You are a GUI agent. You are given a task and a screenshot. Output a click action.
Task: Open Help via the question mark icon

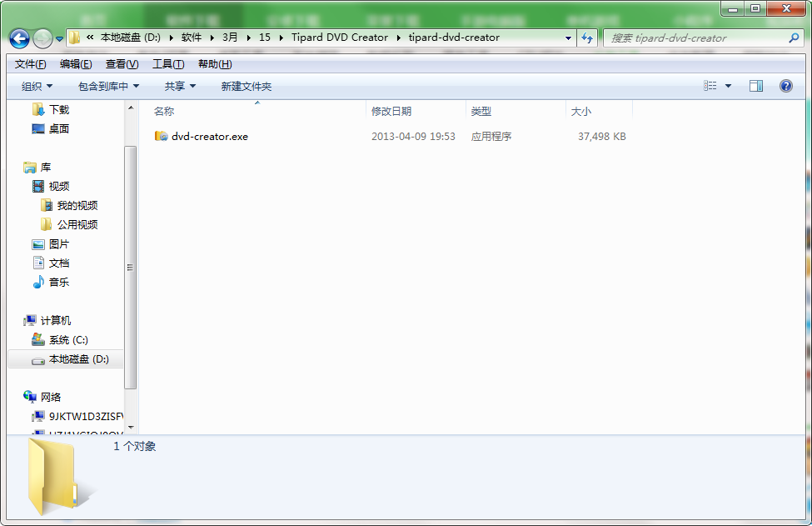pos(785,86)
